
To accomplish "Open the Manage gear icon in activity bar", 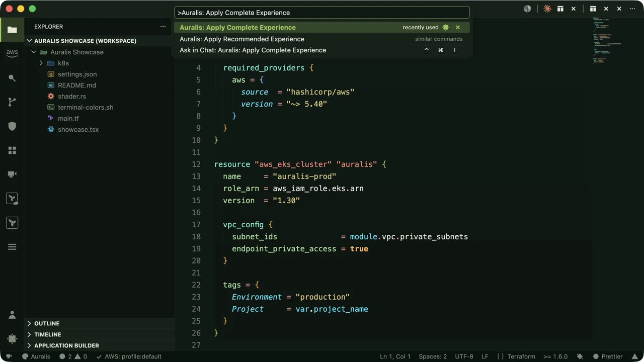I will pos(12,338).
